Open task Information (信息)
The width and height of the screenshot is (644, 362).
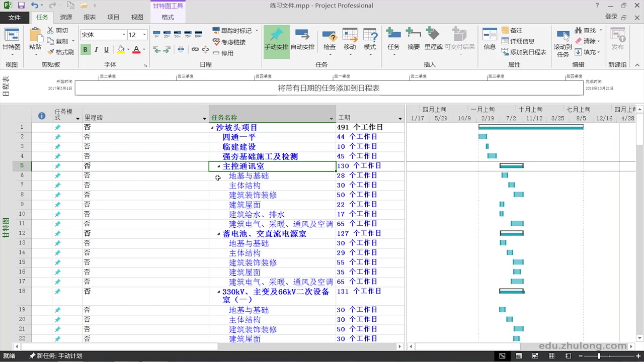click(x=490, y=39)
